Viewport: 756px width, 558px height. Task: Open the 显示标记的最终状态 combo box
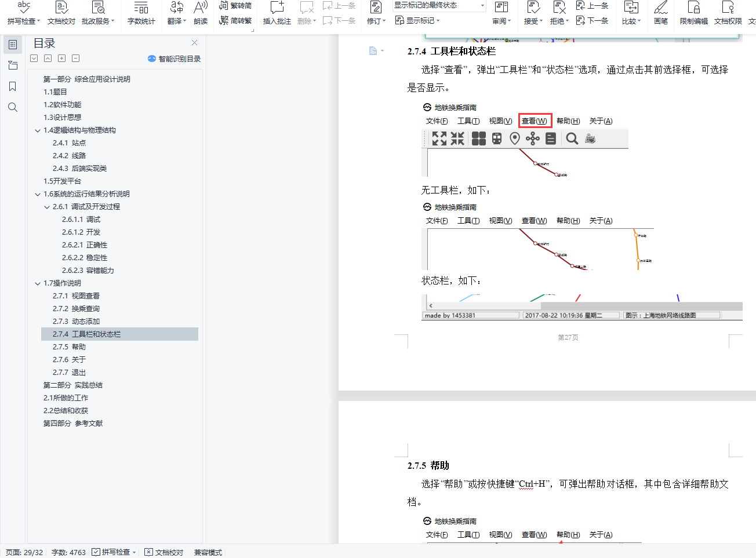tap(439, 6)
